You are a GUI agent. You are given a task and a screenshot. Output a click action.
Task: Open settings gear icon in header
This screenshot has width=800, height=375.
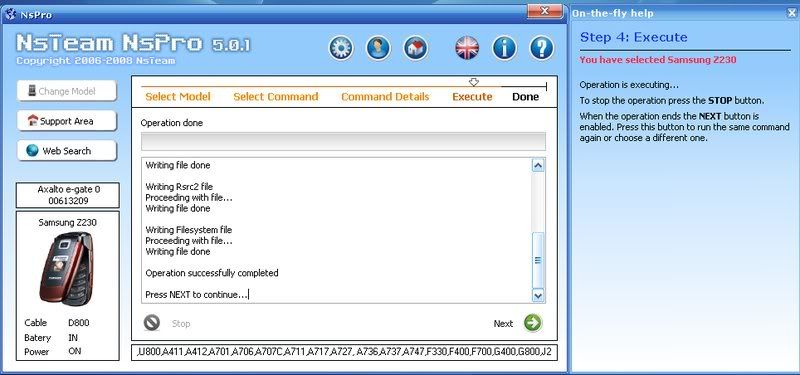pyautogui.click(x=341, y=48)
